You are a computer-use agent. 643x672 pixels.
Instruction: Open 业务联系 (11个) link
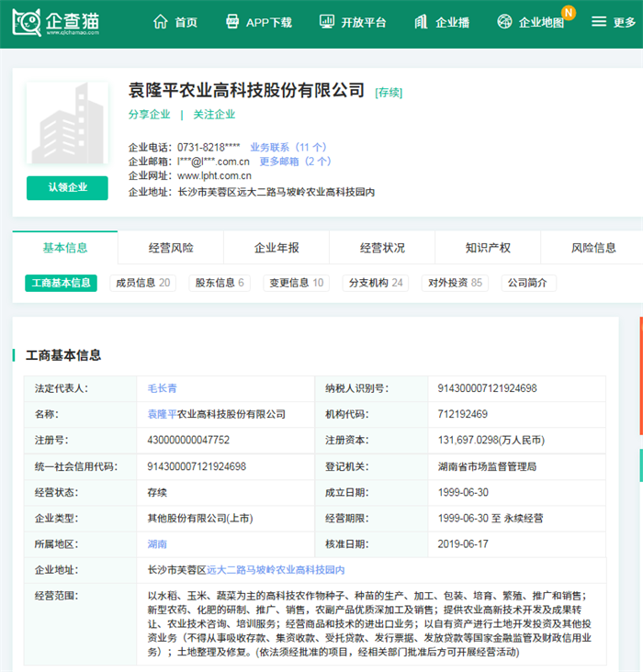(288, 148)
